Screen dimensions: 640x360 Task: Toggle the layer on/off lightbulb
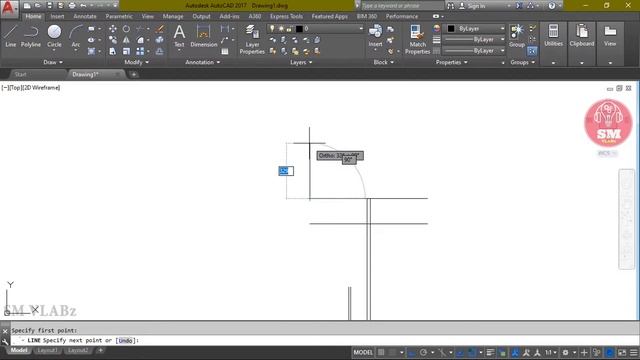coord(272,29)
